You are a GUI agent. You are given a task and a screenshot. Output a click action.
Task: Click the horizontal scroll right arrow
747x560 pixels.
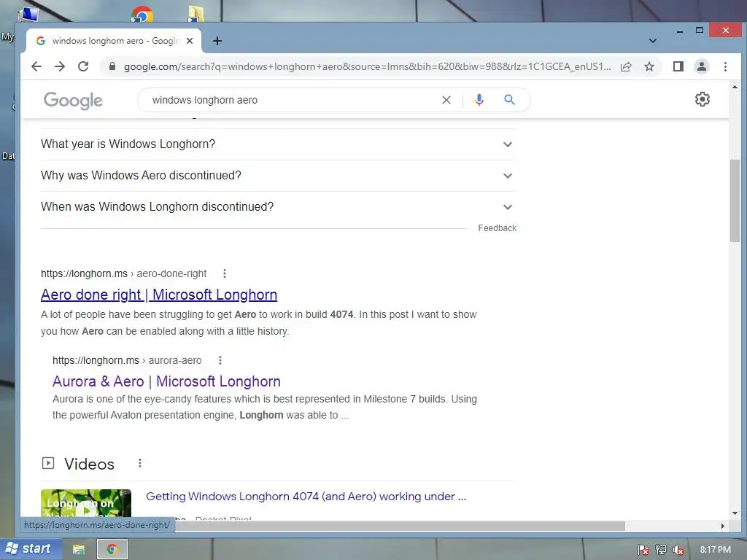coord(723,526)
